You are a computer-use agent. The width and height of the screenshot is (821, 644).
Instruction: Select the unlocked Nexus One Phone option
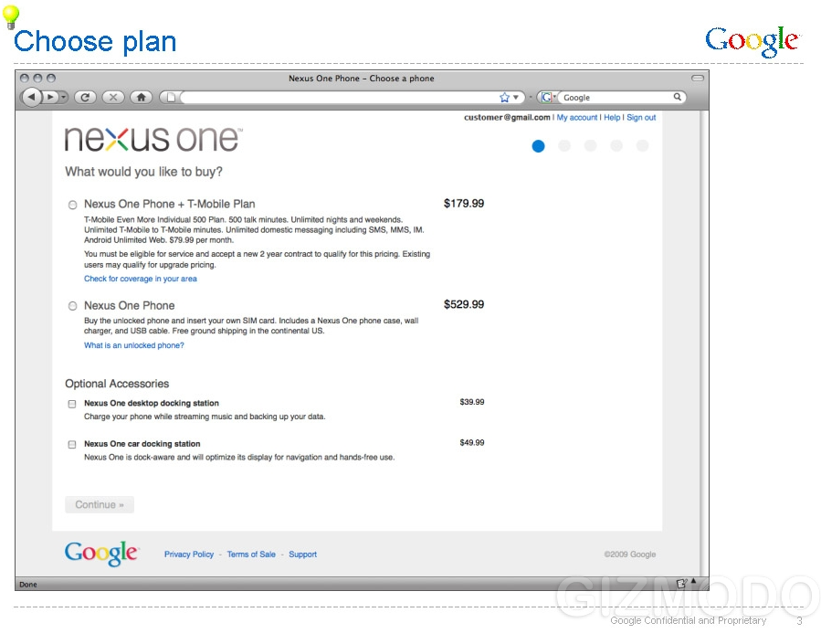pyautogui.click(x=73, y=306)
